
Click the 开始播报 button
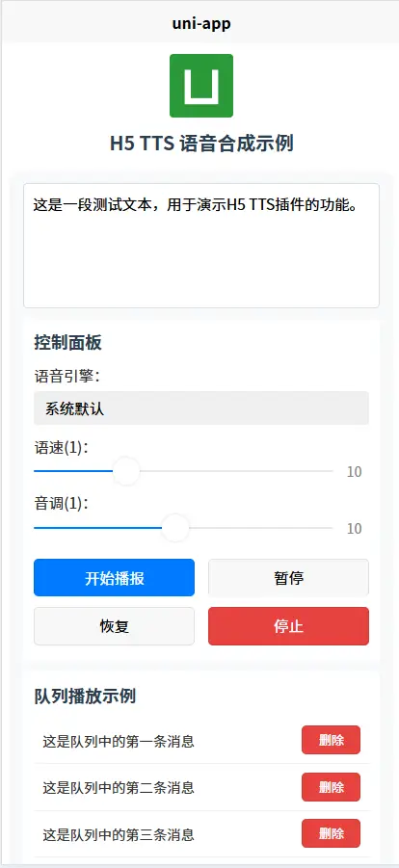click(114, 578)
